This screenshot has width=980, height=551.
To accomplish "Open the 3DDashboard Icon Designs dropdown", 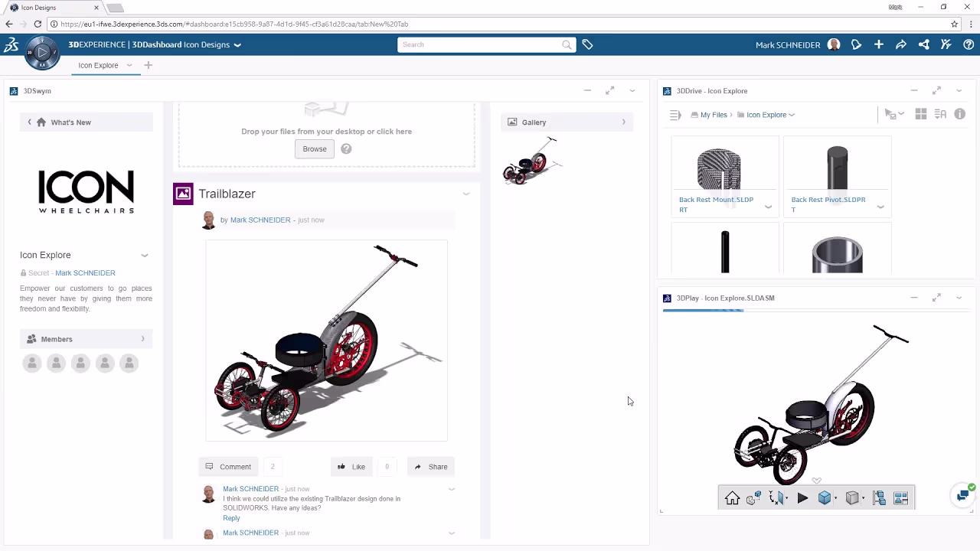I will [x=237, y=45].
